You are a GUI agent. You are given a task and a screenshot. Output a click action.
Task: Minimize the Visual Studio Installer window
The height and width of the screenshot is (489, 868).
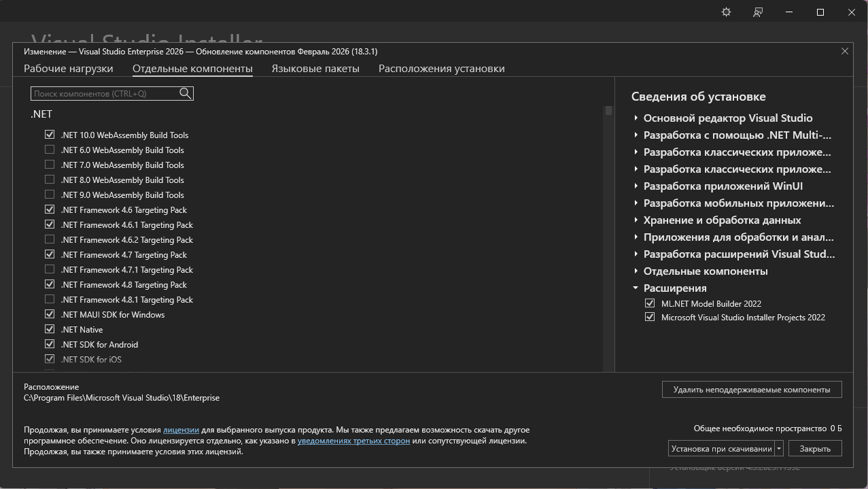[789, 12]
